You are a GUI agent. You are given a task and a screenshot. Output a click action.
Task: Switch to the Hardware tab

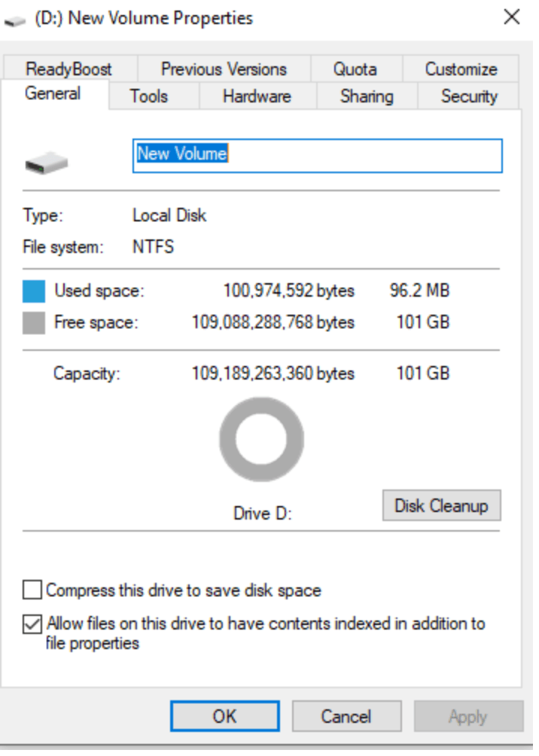pos(257,96)
